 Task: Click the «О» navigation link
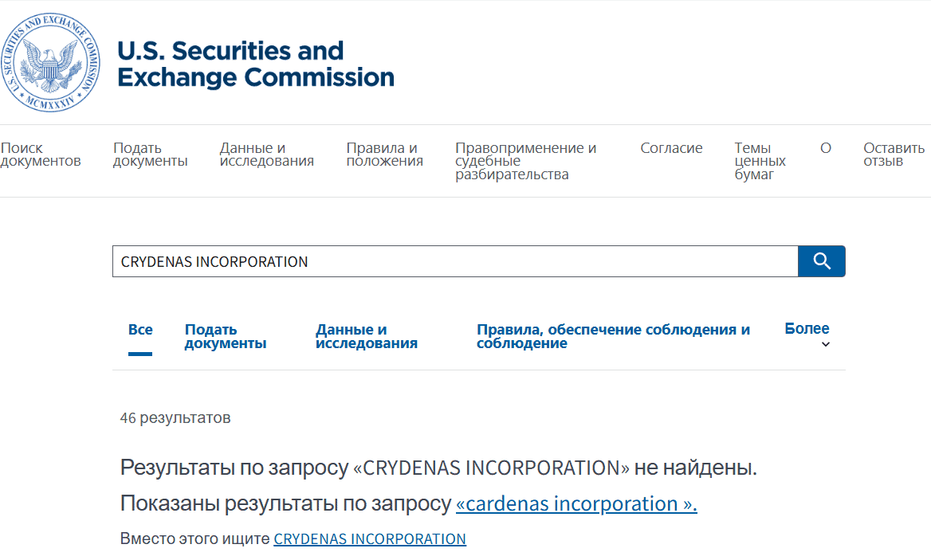(825, 147)
